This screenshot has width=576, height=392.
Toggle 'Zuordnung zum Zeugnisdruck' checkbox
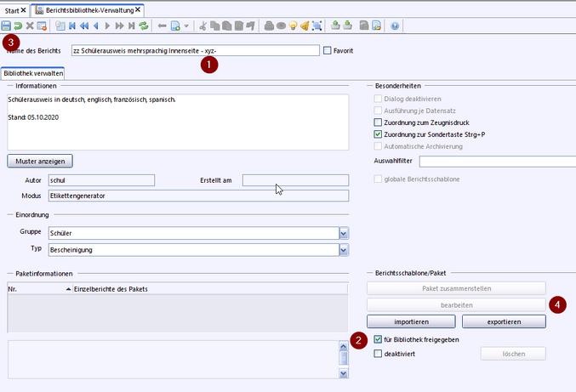click(x=379, y=122)
